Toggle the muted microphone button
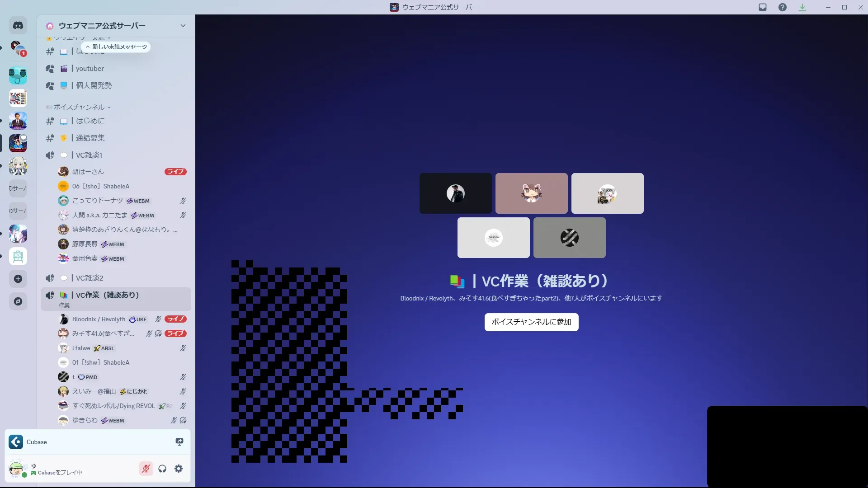 click(146, 469)
